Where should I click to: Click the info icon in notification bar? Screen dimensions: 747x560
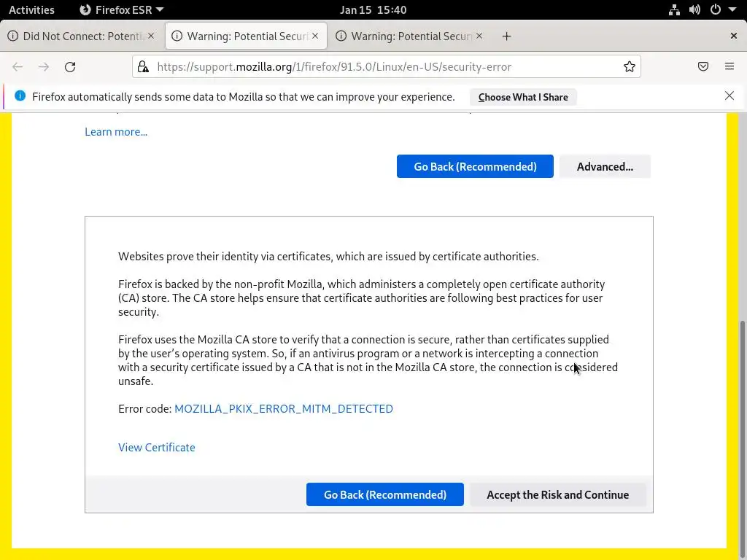tap(20, 96)
